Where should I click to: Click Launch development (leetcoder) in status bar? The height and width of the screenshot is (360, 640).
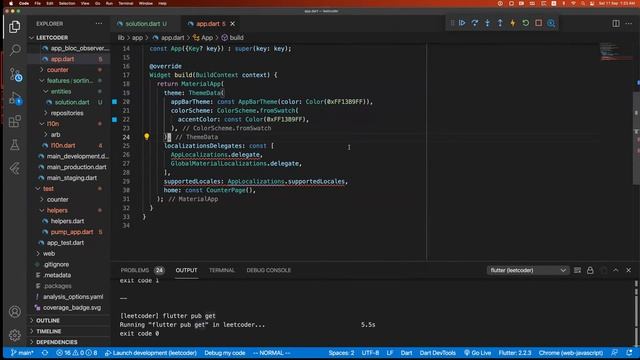151,353
